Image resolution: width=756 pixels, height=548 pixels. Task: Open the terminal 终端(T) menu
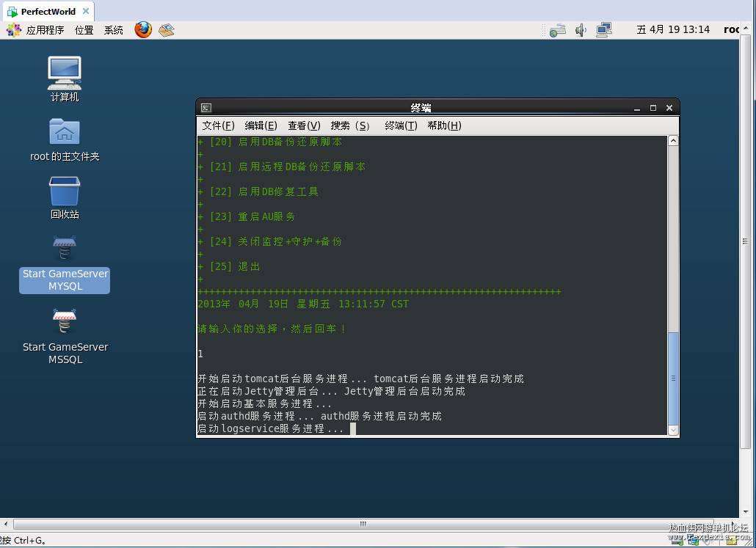[x=401, y=125]
